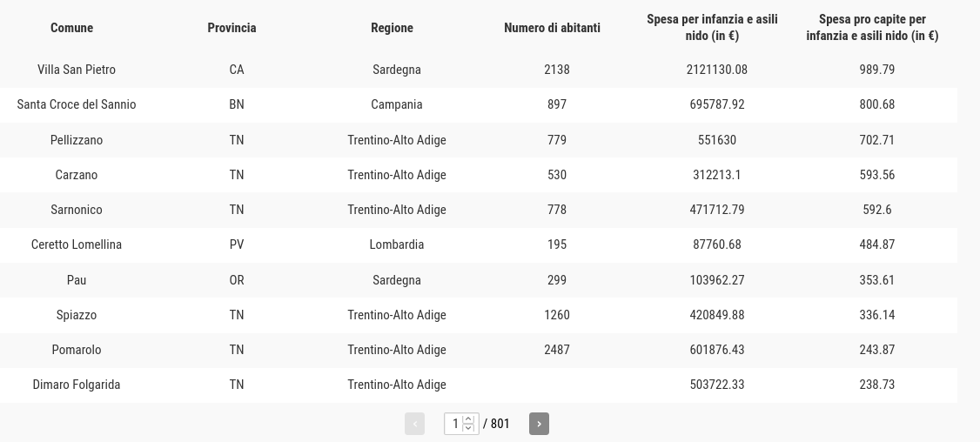This screenshot has height=442, width=980.
Task: Click the Pomarolo population value 2487
Action: coord(556,350)
